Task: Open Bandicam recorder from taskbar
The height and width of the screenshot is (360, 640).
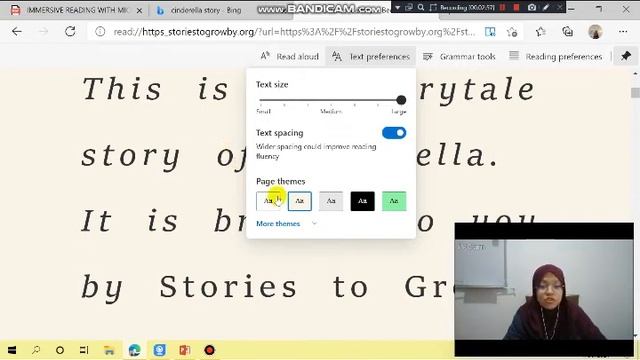Action: [x=209, y=350]
